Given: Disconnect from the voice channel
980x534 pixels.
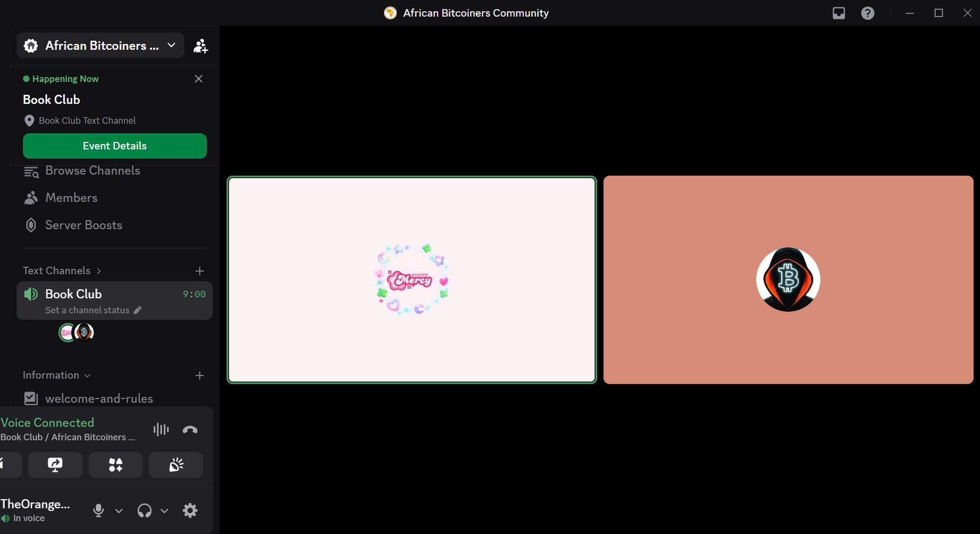Looking at the screenshot, I should 190,430.
